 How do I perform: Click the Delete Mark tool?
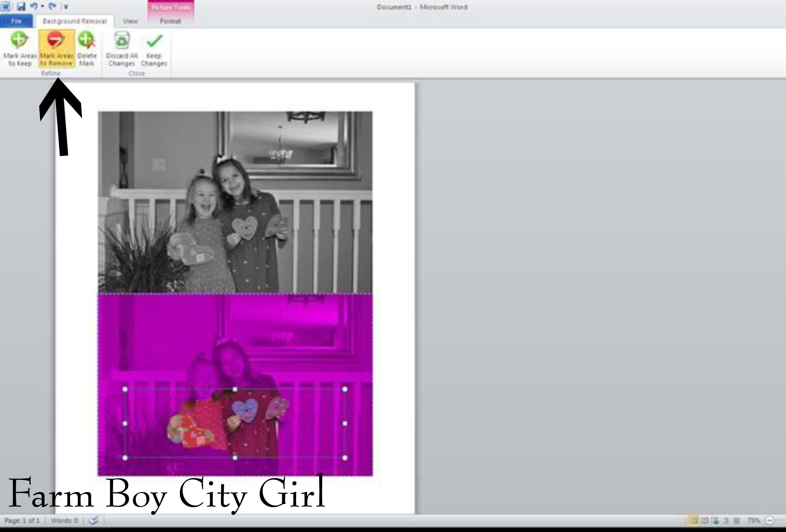pyautogui.click(x=87, y=49)
